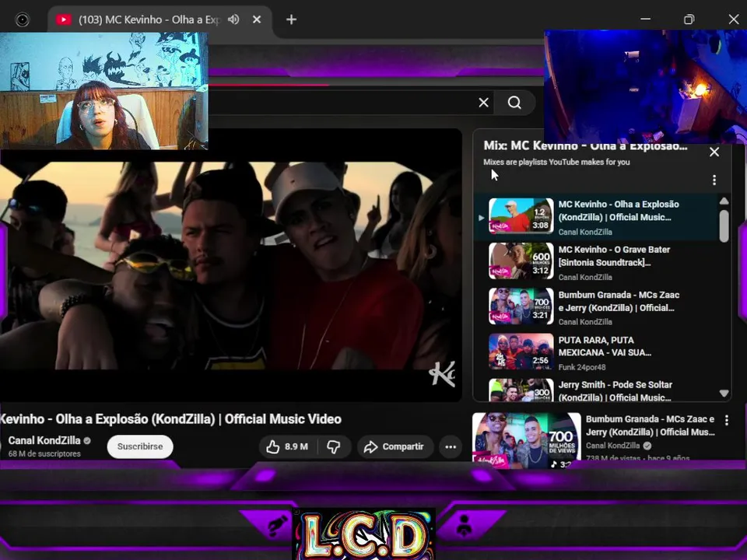Image resolution: width=747 pixels, height=560 pixels.
Task: Click the KondZilla watermark logo in video
Action: pyautogui.click(x=442, y=374)
